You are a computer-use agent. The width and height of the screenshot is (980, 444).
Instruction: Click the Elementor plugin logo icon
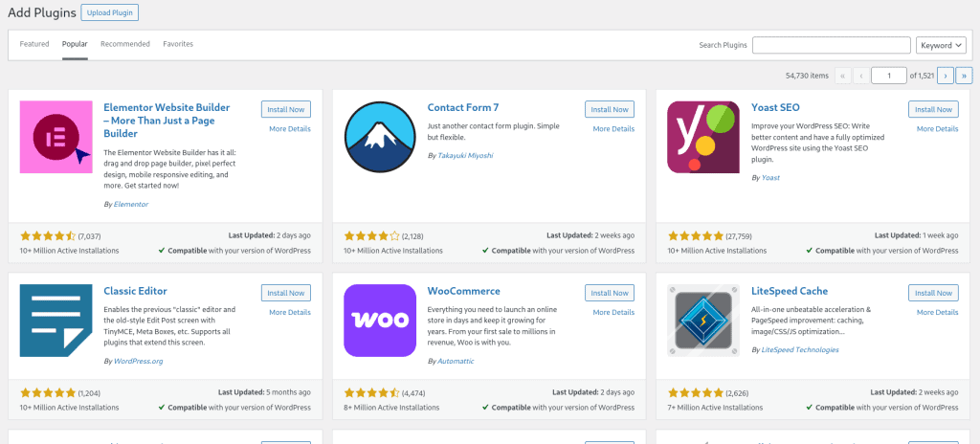click(x=56, y=137)
